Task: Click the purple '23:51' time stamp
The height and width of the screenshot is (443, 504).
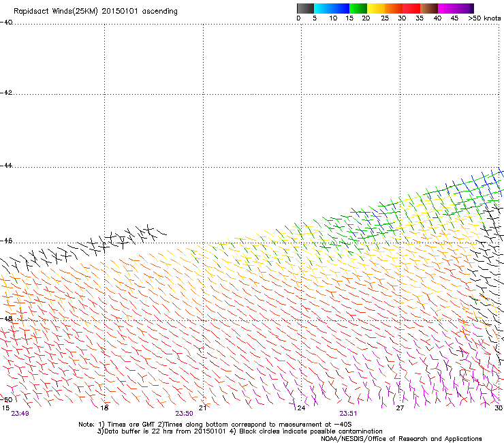Action: 348,414
